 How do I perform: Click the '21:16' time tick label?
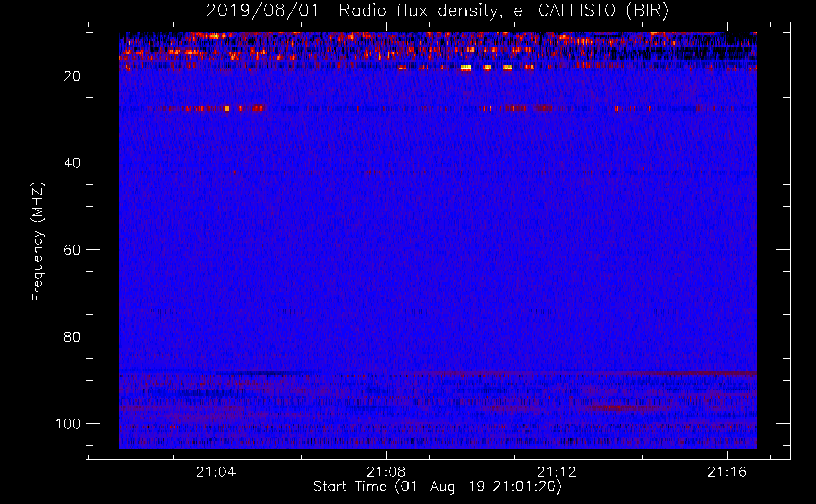[x=727, y=472]
